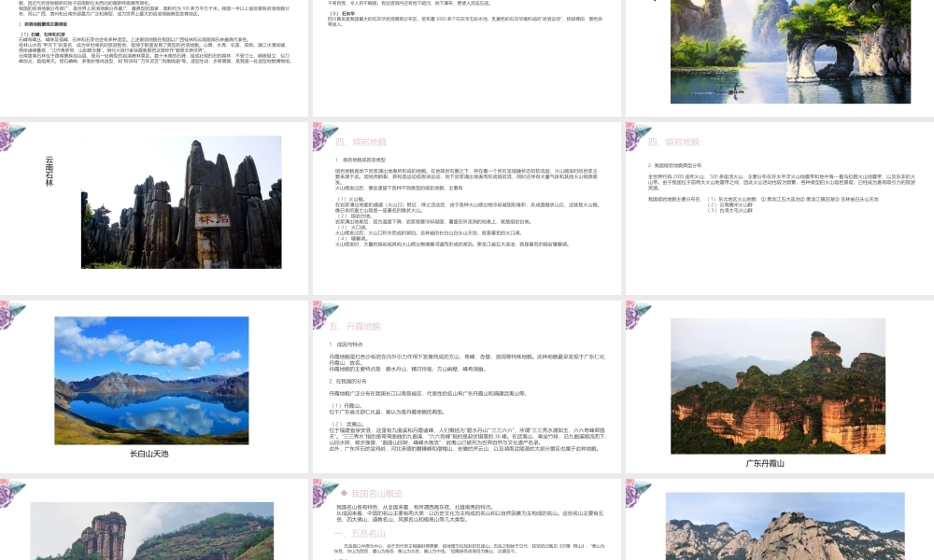The height and width of the screenshot is (560, 934).
Task: Click the flower icon on the 熔岩地貌 distribution slide
Action: [x=637, y=136]
